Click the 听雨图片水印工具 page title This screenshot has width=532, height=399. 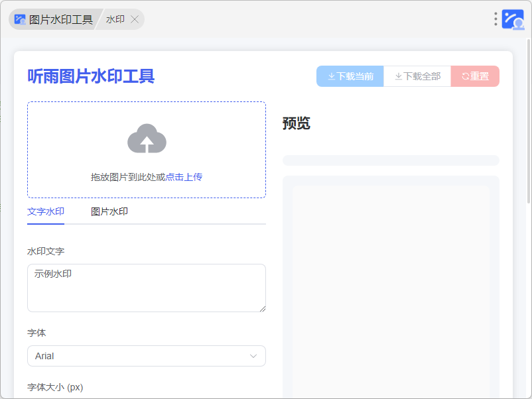[x=91, y=76]
